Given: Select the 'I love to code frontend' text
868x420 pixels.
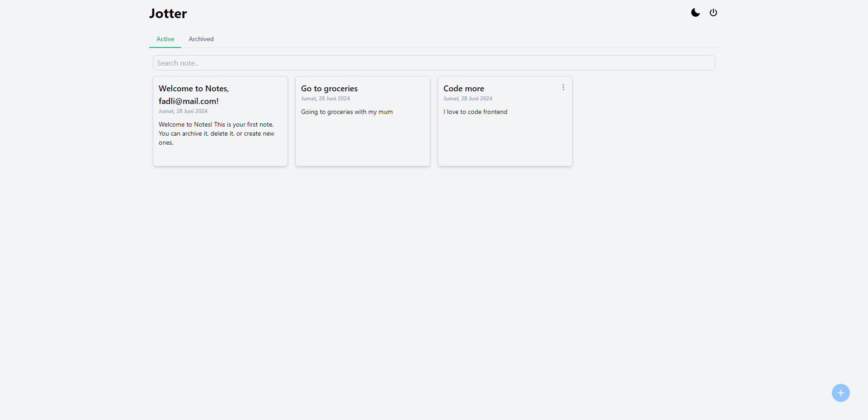Looking at the screenshot, I should coord(475,112).
